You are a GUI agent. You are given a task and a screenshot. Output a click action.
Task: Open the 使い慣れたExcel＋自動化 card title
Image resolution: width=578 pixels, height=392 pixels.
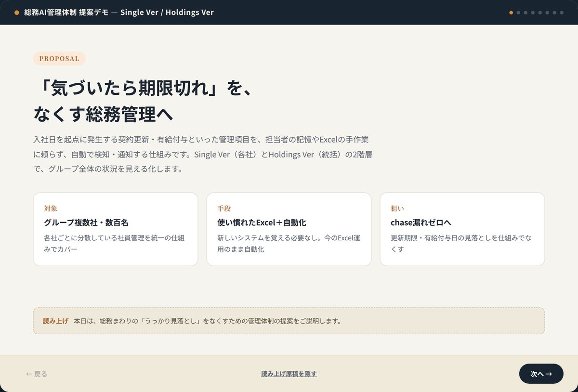coord(262,222)
